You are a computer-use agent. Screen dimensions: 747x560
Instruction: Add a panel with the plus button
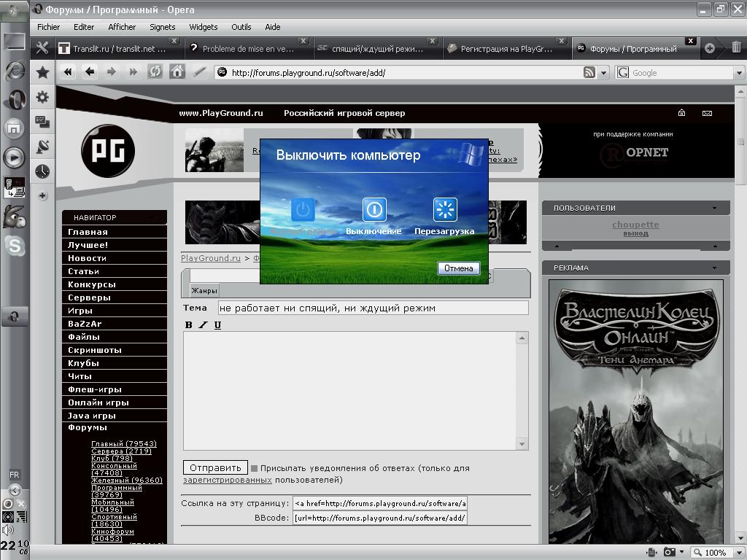point(42,195)
